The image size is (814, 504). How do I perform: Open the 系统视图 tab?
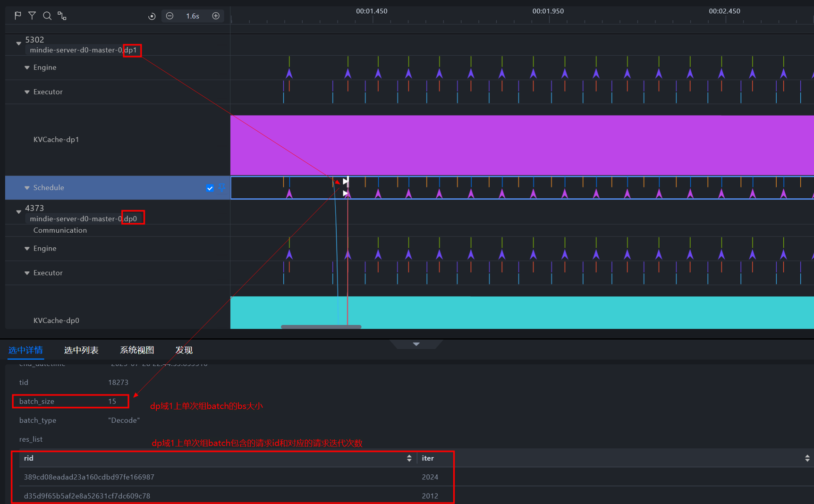pyautogui.click(x=137, y=350)
